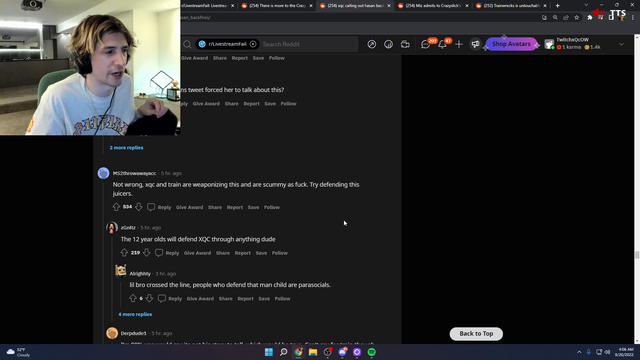Click Derpdude1's avatar

tap(112, 333)
